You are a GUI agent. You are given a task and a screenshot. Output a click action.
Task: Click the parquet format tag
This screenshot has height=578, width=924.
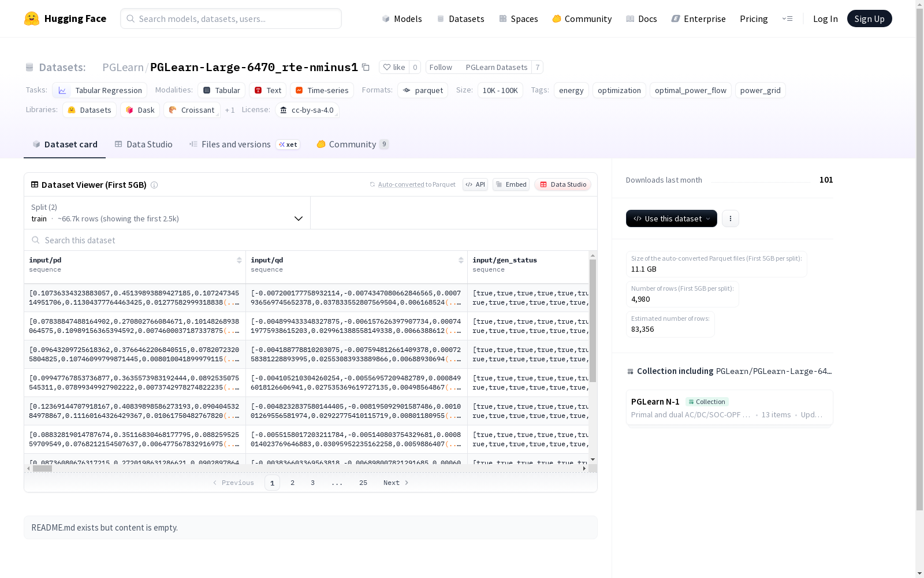point(423,90)
